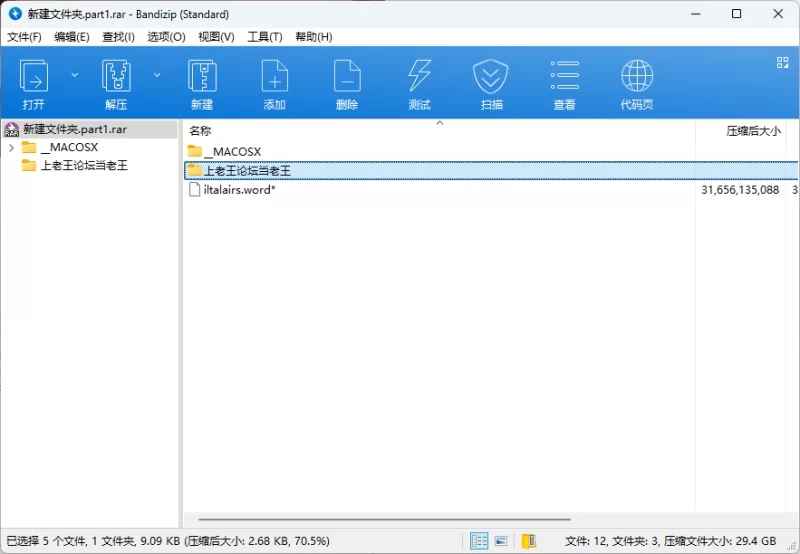
Task: Click the New archive (新建) icon
Action: pos(202,77)
